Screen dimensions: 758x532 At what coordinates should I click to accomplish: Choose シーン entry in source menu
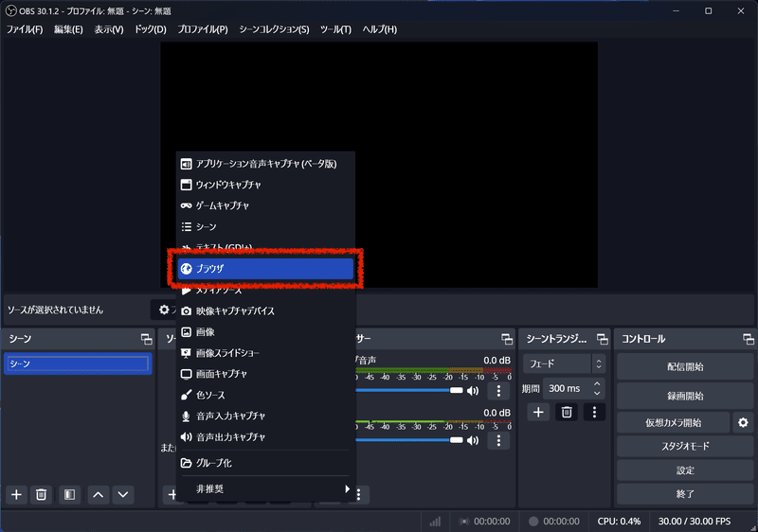point(265,227)
